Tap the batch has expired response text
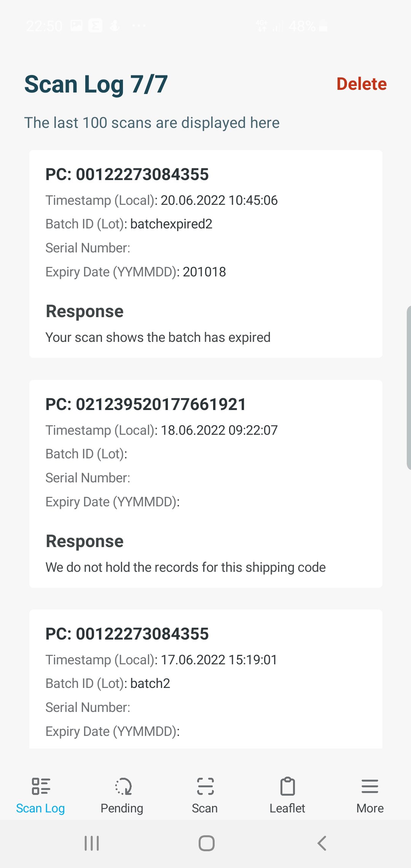The height and width of the screenshot is (868, 411). pos(158,337)
